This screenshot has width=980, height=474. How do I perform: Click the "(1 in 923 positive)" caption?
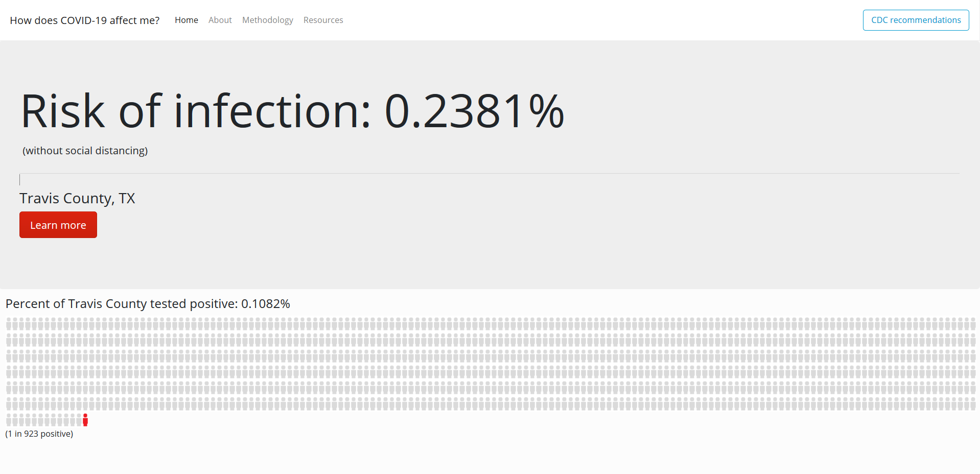[39, 434]
